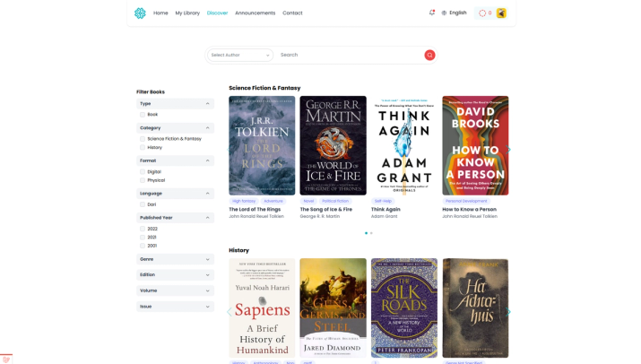Check the Dari language filter

click(x=143, y=204)
